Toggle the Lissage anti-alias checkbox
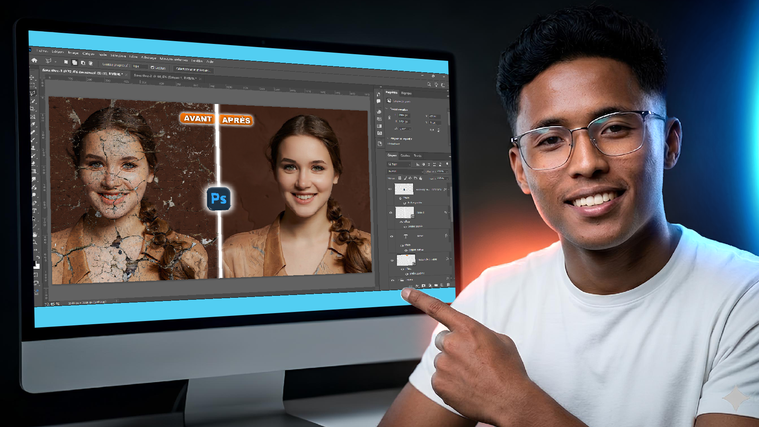759x427 pixels. coord(152,68)
